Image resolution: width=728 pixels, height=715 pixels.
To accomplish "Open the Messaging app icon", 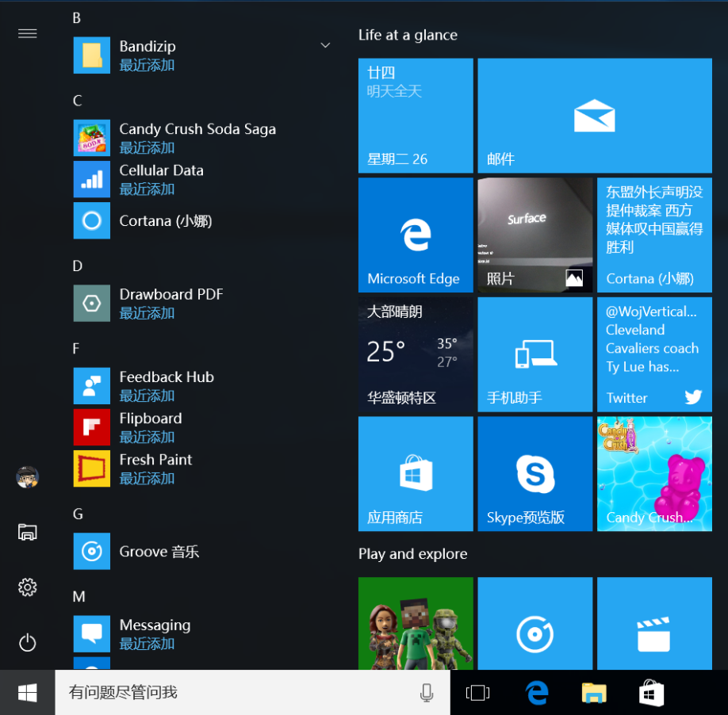I will tap(91, 634).
